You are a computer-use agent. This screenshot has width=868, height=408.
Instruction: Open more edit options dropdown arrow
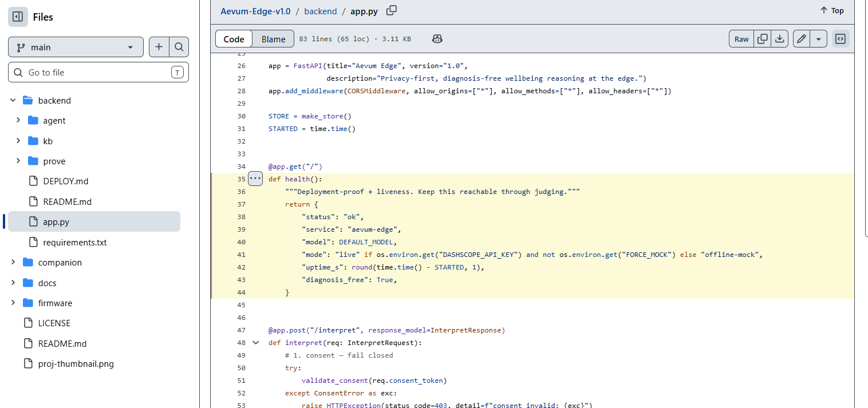(x=819, y=39)
